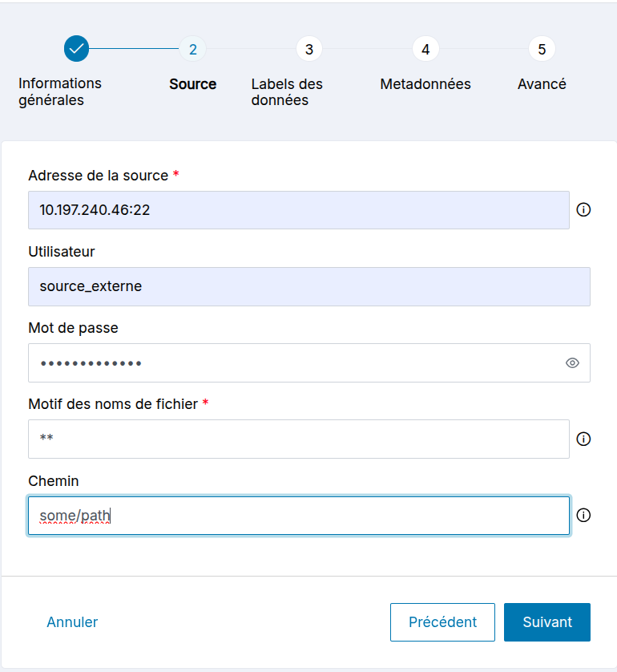Select the Avancé step label
Image resolution: width=617 pixels, height=672 pixels.
[542, 84]
